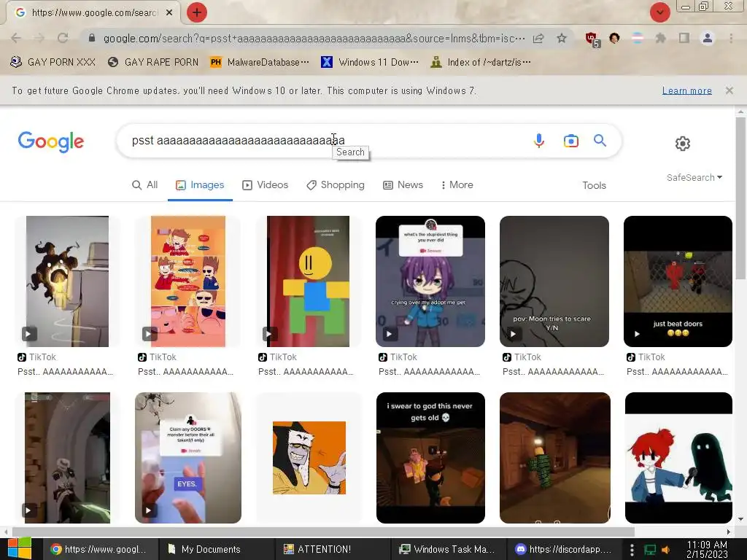Open the Windows 11 Dow… bookmark

(x=370, y=63)
